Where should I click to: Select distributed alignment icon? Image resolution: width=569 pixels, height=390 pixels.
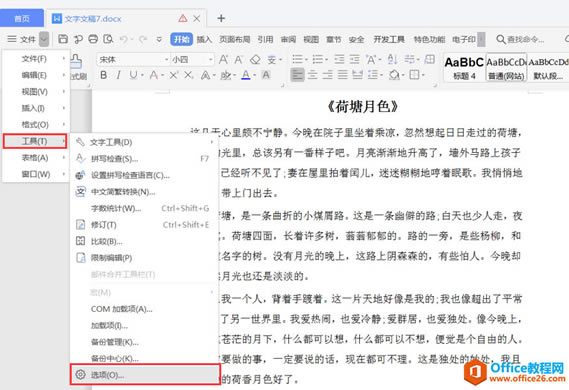coord(357,75)
